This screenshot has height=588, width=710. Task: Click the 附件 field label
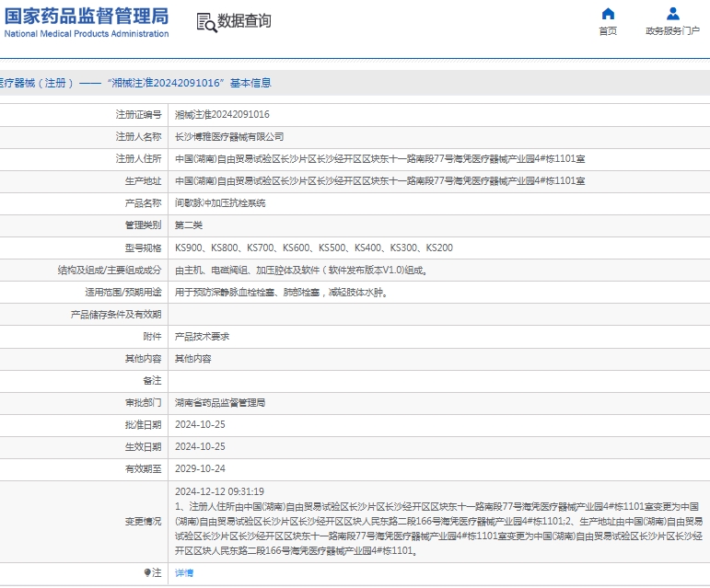click(x=152, y=337)
